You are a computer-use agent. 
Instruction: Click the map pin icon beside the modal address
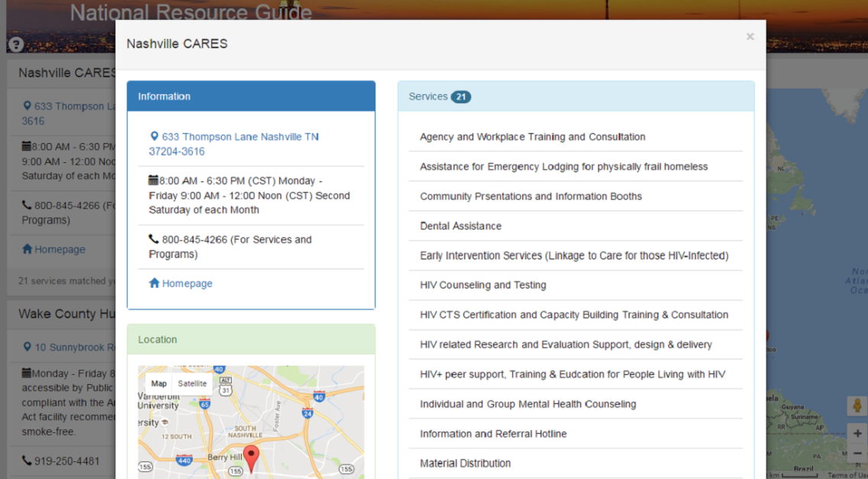click(x=154, y=136)
